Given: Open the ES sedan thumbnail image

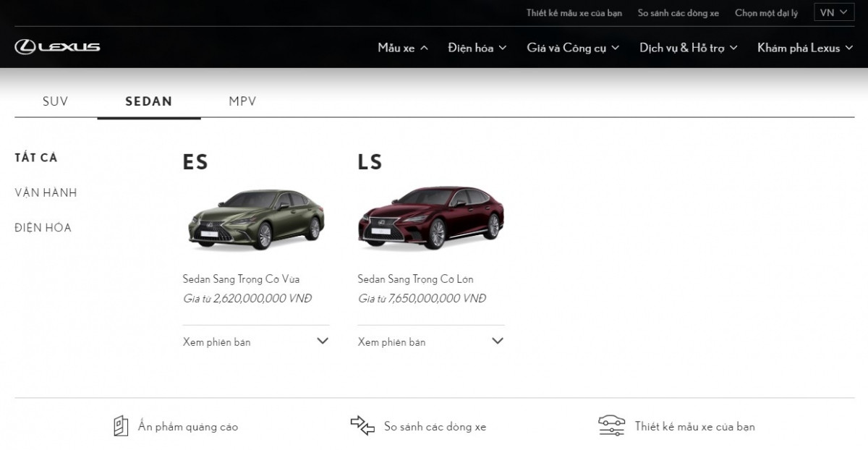Looking at the screenshot, I should pyautogui.click(x=256, y=217).
